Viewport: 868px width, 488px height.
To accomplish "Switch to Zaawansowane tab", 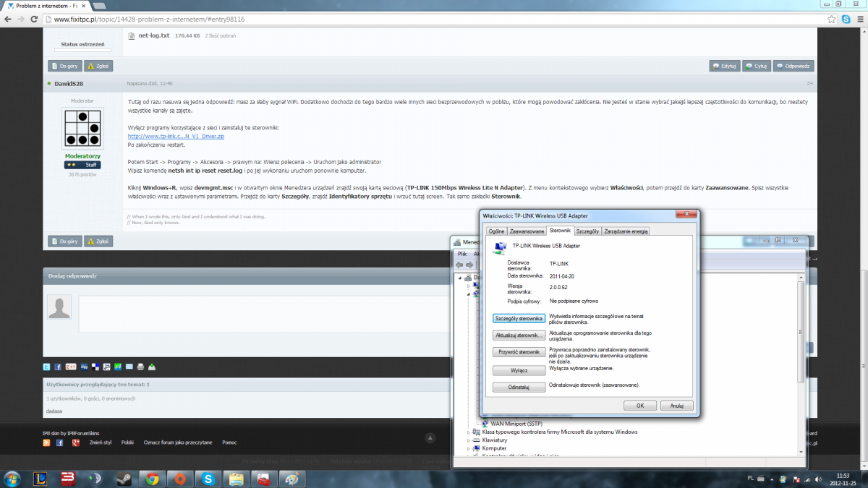I will 527,231.
